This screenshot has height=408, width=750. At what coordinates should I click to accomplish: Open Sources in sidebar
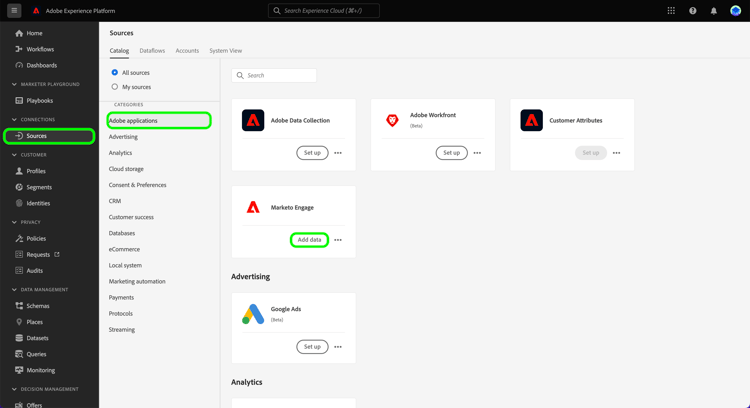coord(49,136)
